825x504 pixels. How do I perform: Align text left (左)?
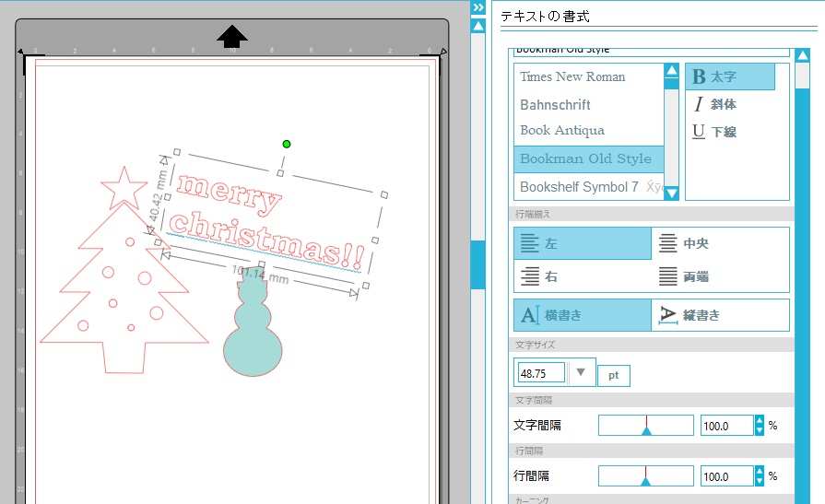583,244
